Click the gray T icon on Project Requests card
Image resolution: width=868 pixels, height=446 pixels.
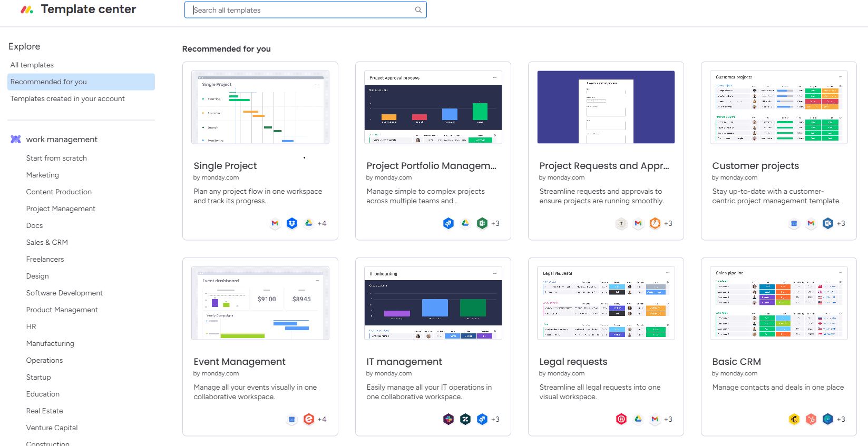(x=621, y=223)
